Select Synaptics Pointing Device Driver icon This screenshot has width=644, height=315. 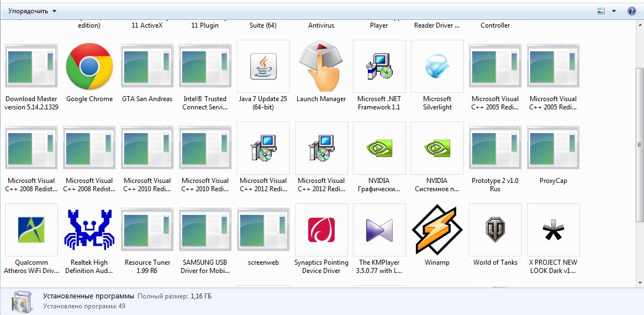tap(321, 229)
